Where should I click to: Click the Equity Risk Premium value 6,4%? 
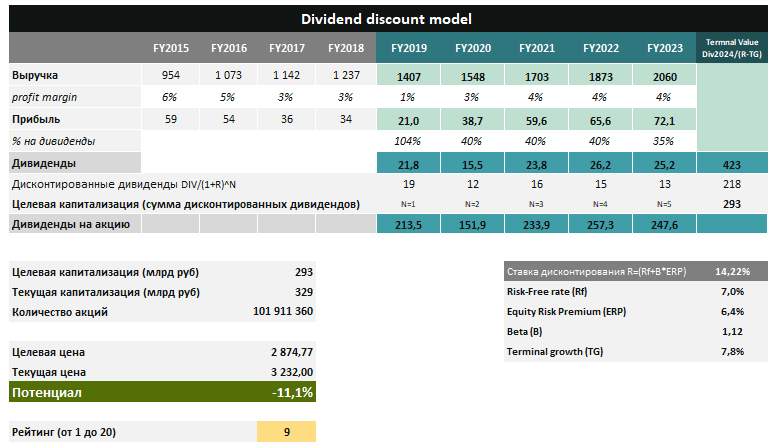[x=731, y=311]
